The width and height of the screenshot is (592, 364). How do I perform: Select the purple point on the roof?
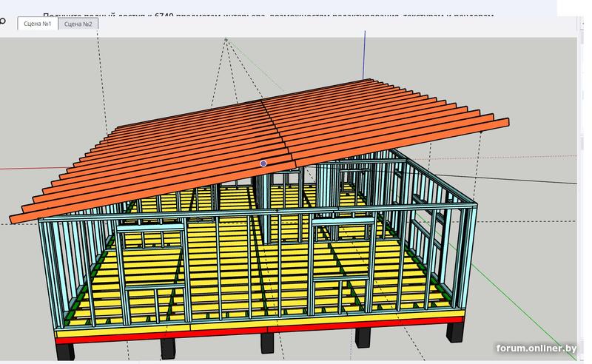coord(263,163)
